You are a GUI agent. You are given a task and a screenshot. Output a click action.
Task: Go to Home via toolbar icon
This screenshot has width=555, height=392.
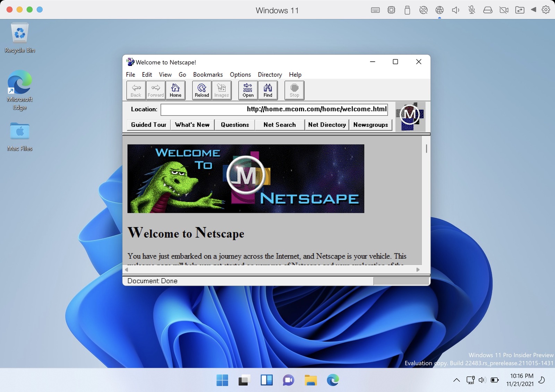pyautogui.click(x=176, y=90)
